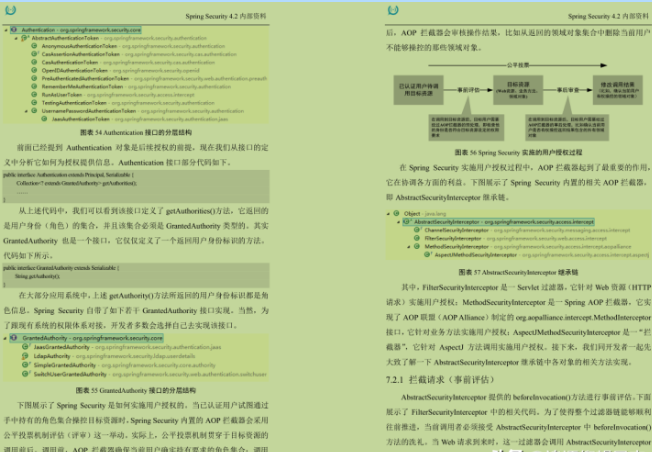Click the 'String getAuthority();' code line
The width and height of the screenshot is (652, 452).
(x=37, y=276)
